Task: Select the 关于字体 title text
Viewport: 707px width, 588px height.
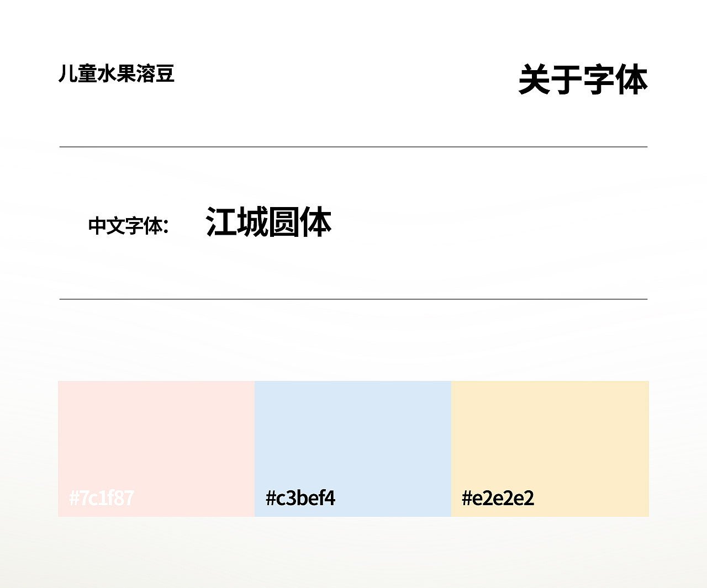Action: 583,80
